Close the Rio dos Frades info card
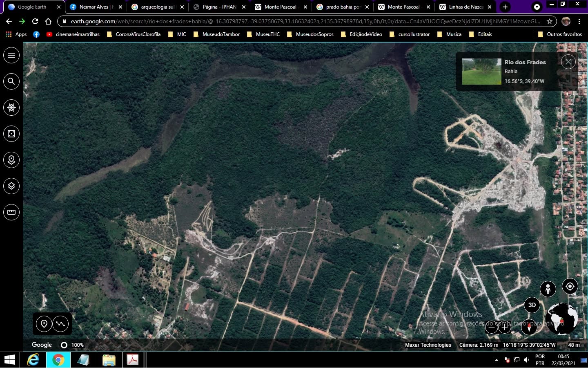 click(568, 62)
